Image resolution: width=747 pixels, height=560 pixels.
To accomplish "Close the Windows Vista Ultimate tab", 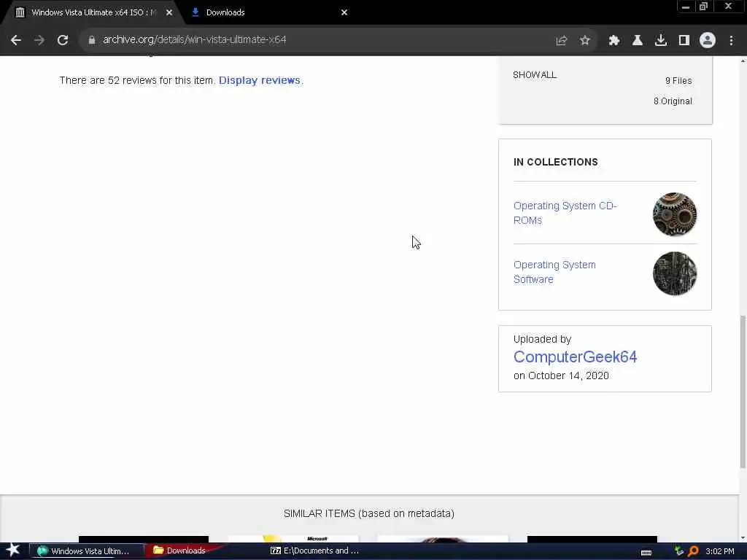I will pos(169,12).
